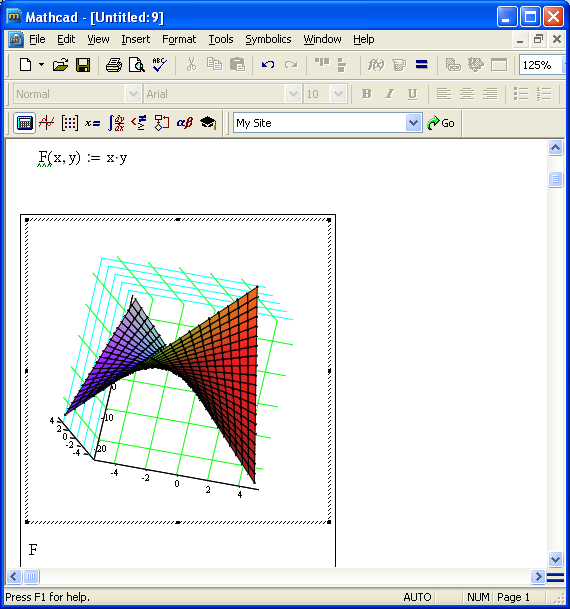This screenshot has width=570, height=609.
Task: Toggle bulleted list button
Action: (x=521, y=94)
